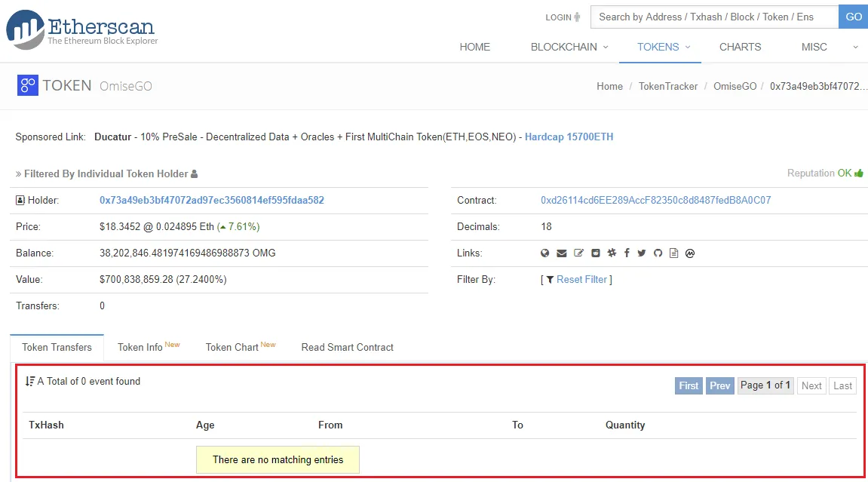This screenshot has width=868, height=482.
Task: Click the user icon next to LOGIN
Action: pos(577,17)
